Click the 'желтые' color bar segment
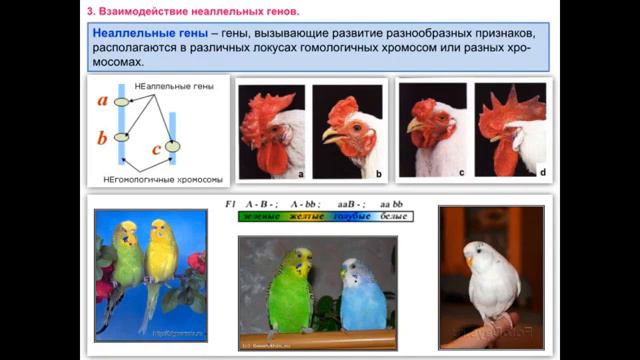Screen dimensions: 640x360 click(307, 216)
